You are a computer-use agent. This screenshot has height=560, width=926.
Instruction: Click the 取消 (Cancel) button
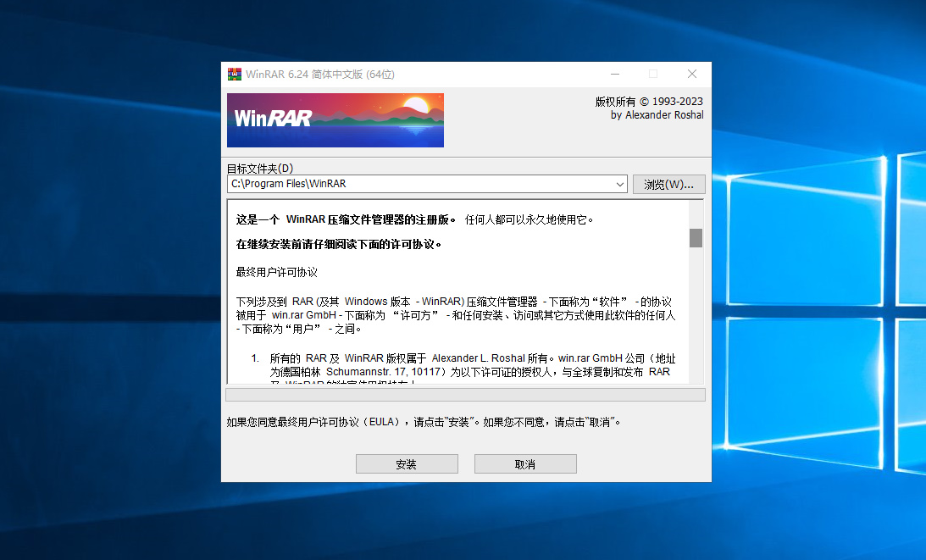point(525,464)
